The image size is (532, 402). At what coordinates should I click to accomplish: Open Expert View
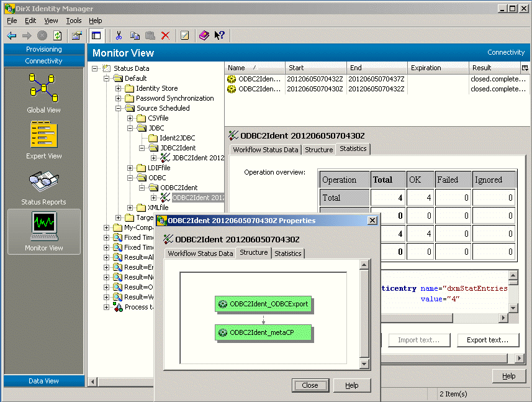43,135
